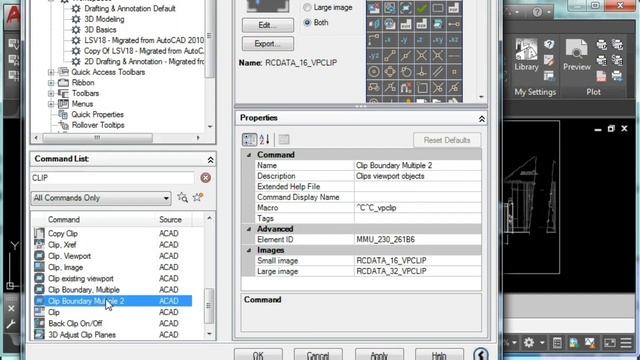Open status bar gear settings icon
The height and width of the screenshot is (360, 640).
pos(529,342)
